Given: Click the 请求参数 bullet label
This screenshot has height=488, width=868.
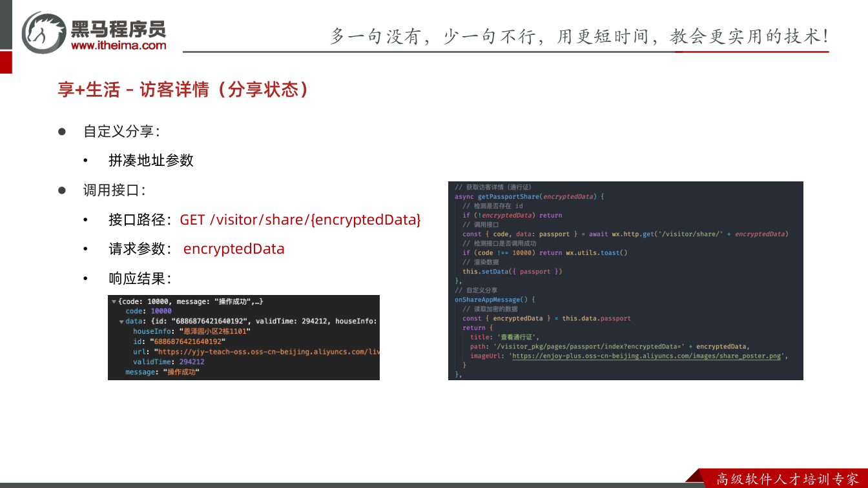Looking at the screenshot, I should point(140,249).
